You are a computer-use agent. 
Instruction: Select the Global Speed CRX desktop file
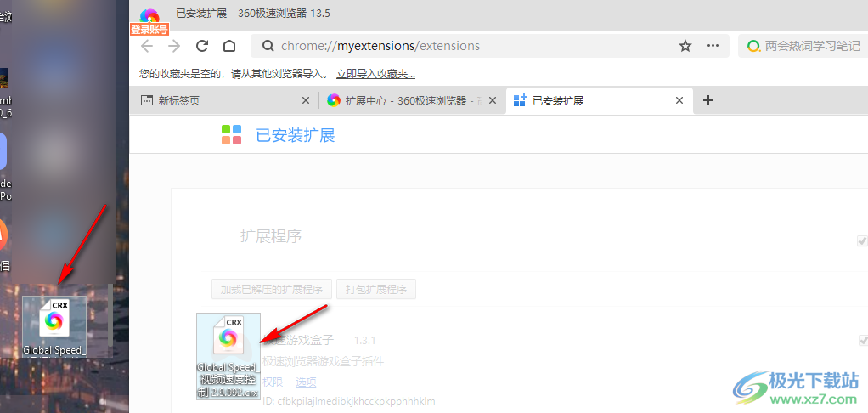[x=54, y=326]
